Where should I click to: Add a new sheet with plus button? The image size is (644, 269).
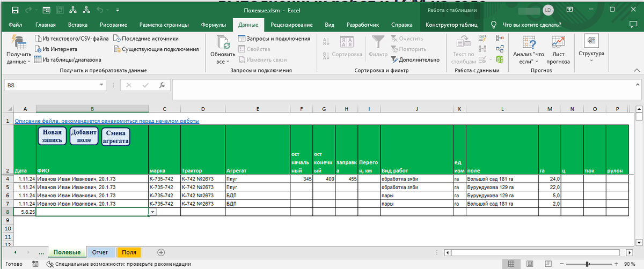[160, 252]
